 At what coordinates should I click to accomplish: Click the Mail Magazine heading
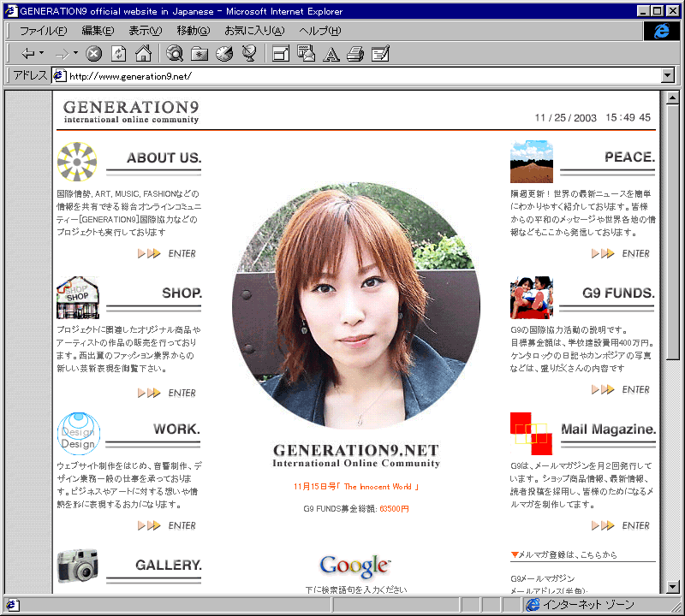608,429
